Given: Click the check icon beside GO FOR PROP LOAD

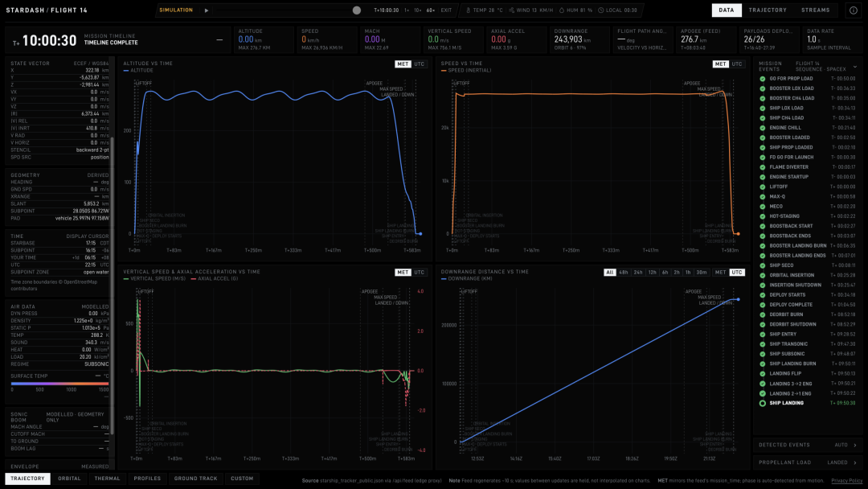Looking at the screenshot, I should point(762,79).
